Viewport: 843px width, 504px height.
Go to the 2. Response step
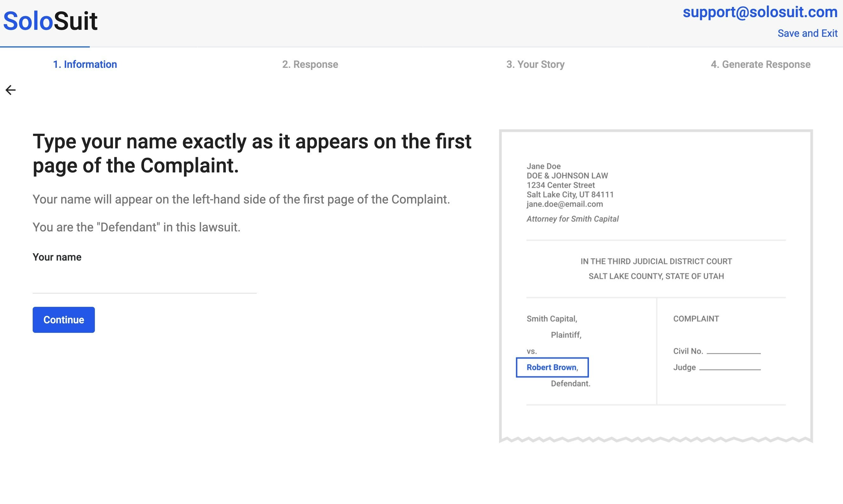(x=310, y=65)
